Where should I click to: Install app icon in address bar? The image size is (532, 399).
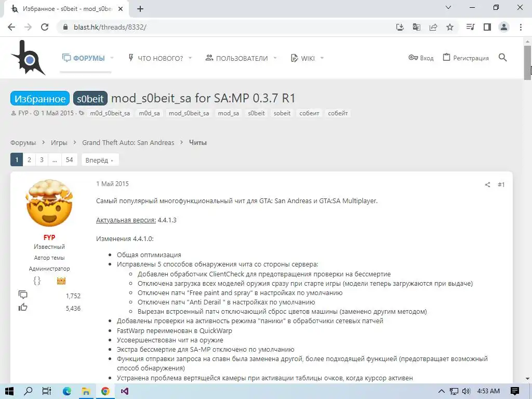tap(400, 27)
